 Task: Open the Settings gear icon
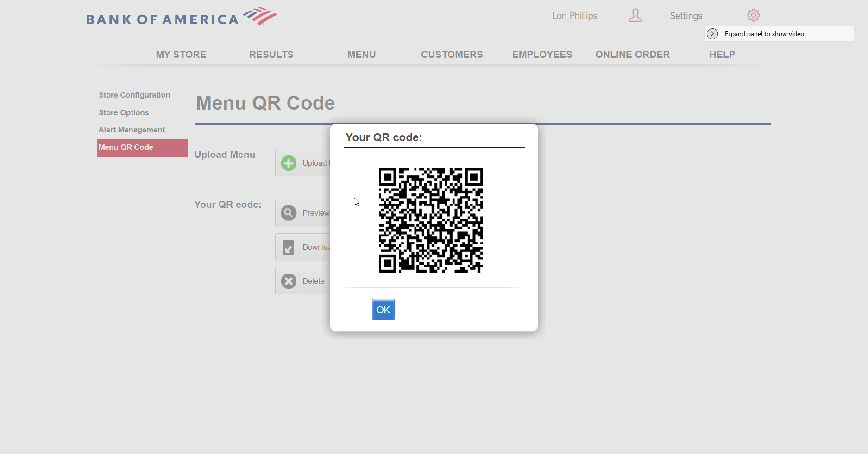pyautogui.click(x=753, y=15)
